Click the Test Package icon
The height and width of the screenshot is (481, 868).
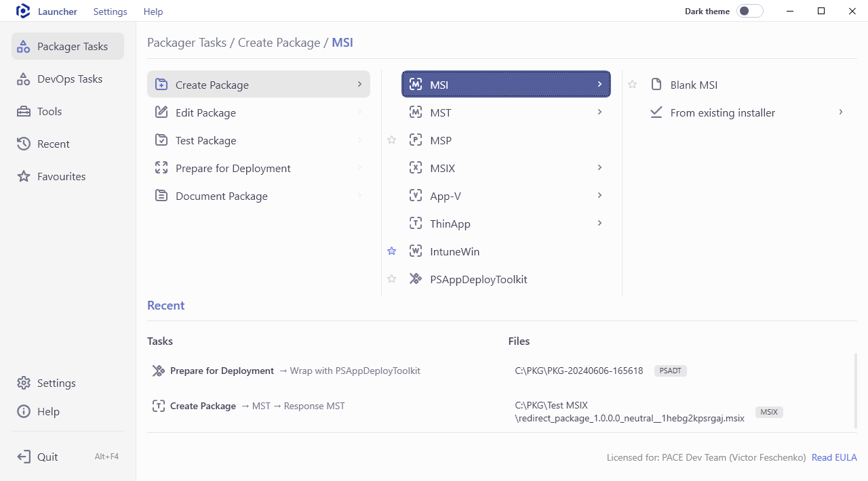(x=161, y=140)
